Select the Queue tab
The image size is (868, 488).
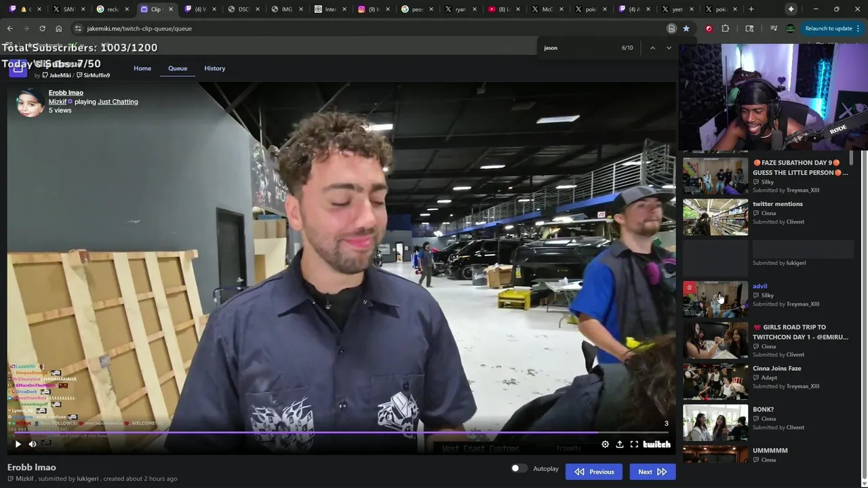[x=178, y=68]
